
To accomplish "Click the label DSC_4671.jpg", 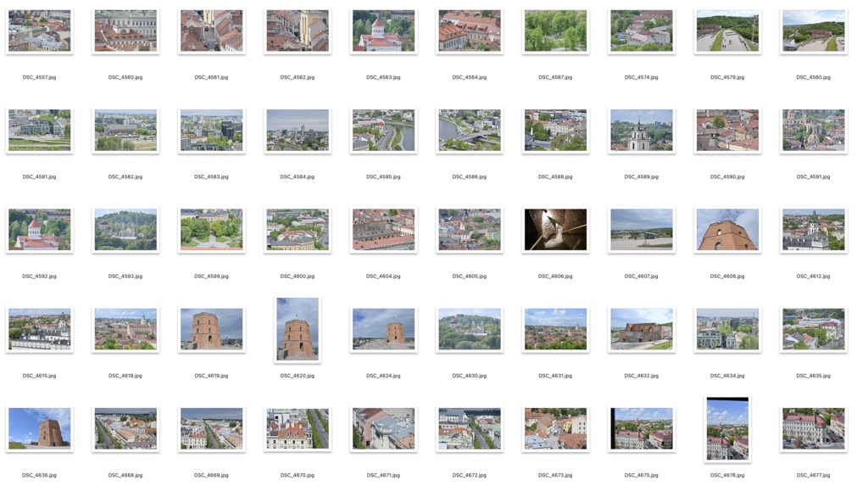I will pos(384,476).
